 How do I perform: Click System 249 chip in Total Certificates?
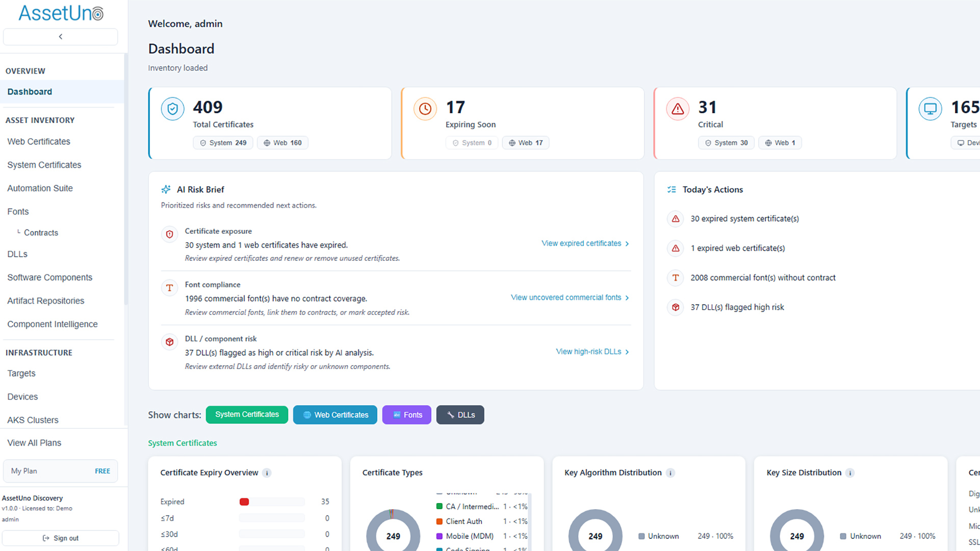[x=223, y=143]
